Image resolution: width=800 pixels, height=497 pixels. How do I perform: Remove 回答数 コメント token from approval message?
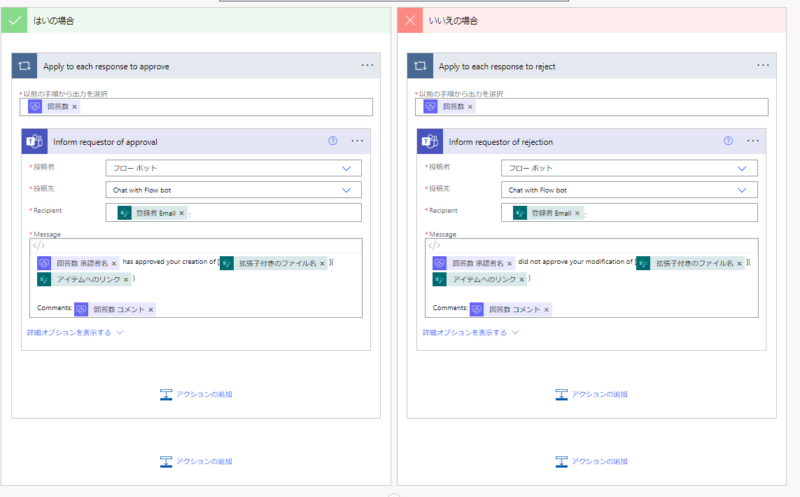[x=150, y=310]
